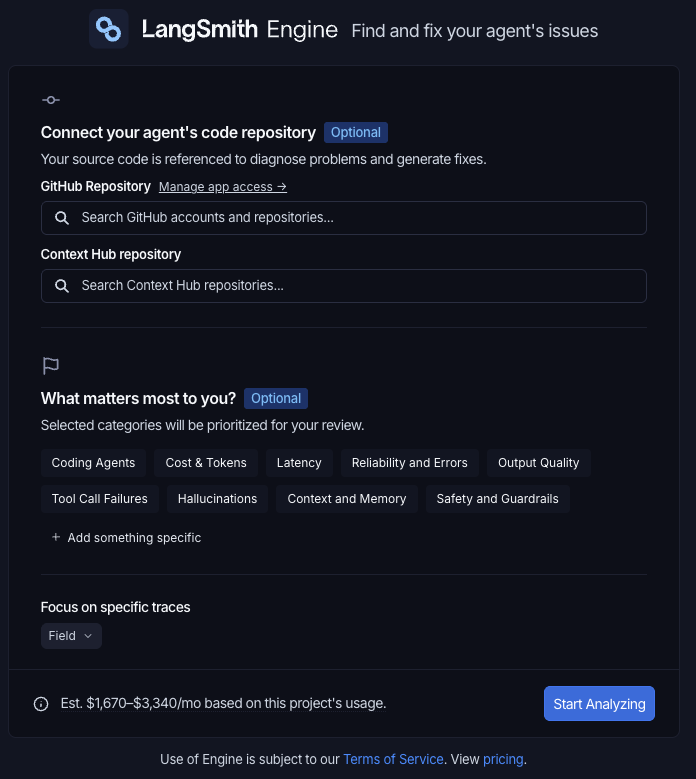Toggle the Latency category chip
Screen dimensions: 696x779
click(299, 463)
